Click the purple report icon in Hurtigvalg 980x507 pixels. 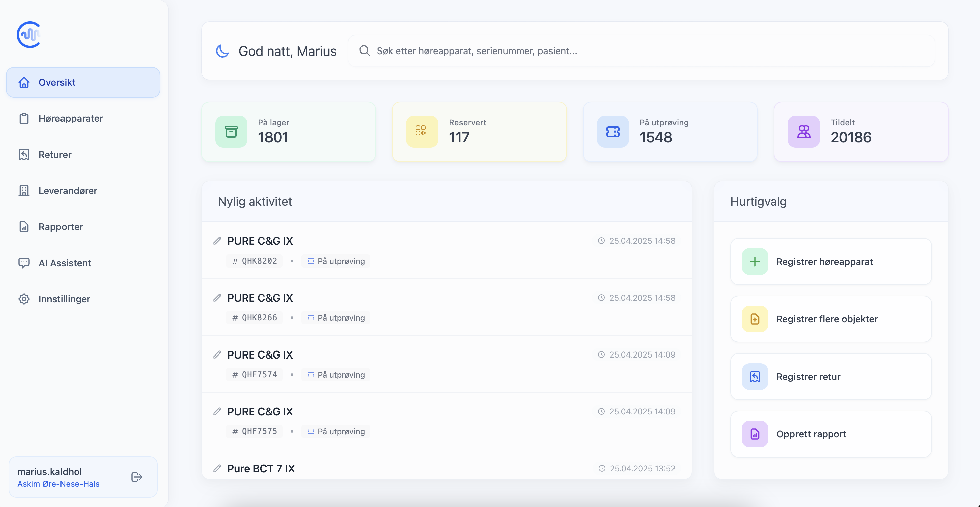[755, 434]
